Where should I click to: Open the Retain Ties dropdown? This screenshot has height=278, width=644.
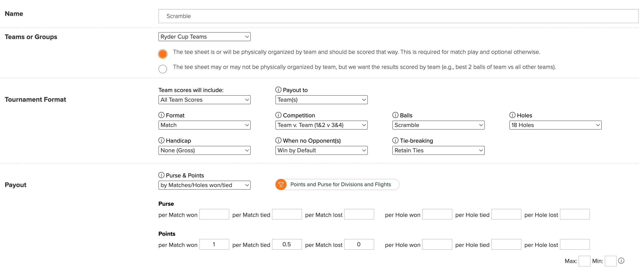pos(439,150)
